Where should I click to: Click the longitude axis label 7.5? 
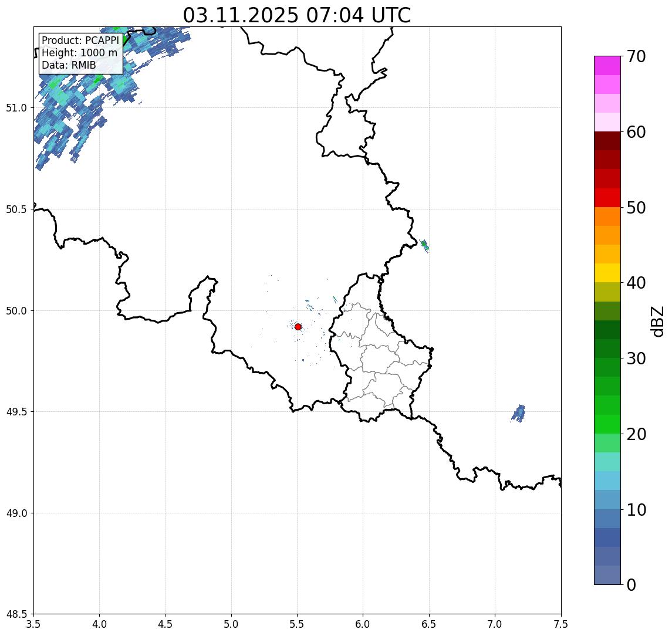point(561,624)
